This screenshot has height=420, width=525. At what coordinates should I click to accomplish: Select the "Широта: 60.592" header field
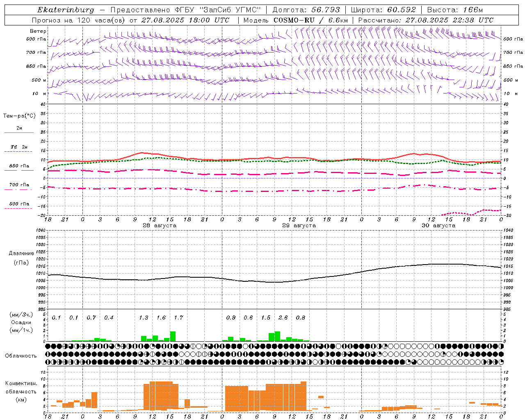[383, 10]
